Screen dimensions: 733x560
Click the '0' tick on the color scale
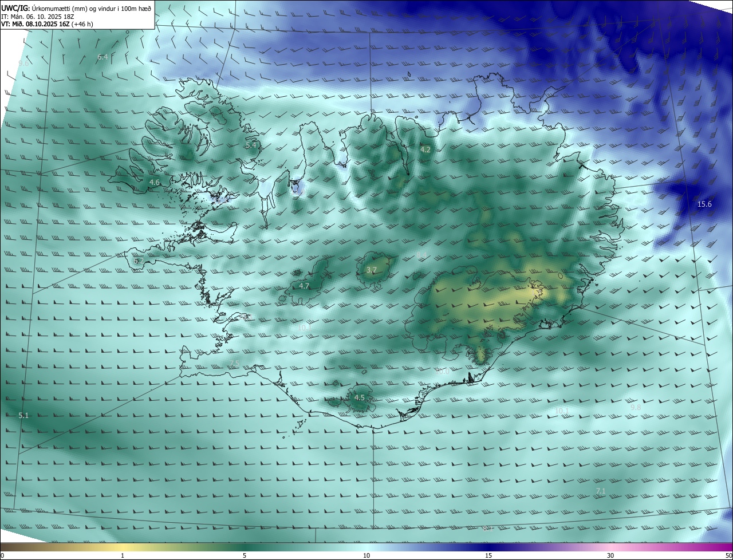coord(2,555)
